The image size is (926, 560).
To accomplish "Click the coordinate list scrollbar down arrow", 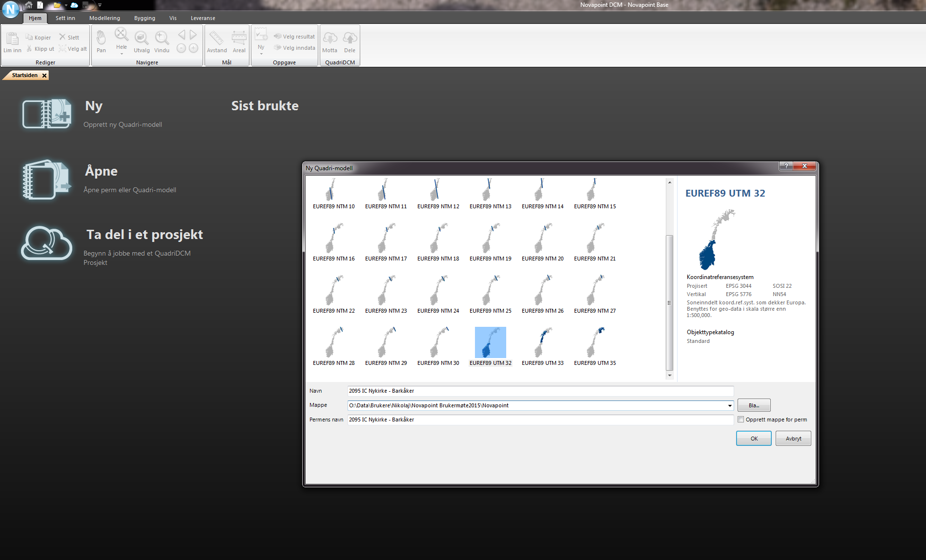I will coord(670,375).
